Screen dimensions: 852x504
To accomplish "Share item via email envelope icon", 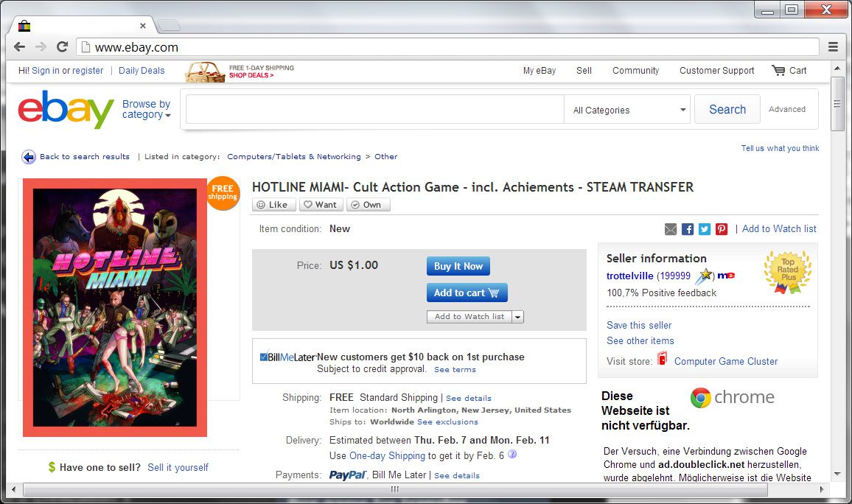I will 671,229.
